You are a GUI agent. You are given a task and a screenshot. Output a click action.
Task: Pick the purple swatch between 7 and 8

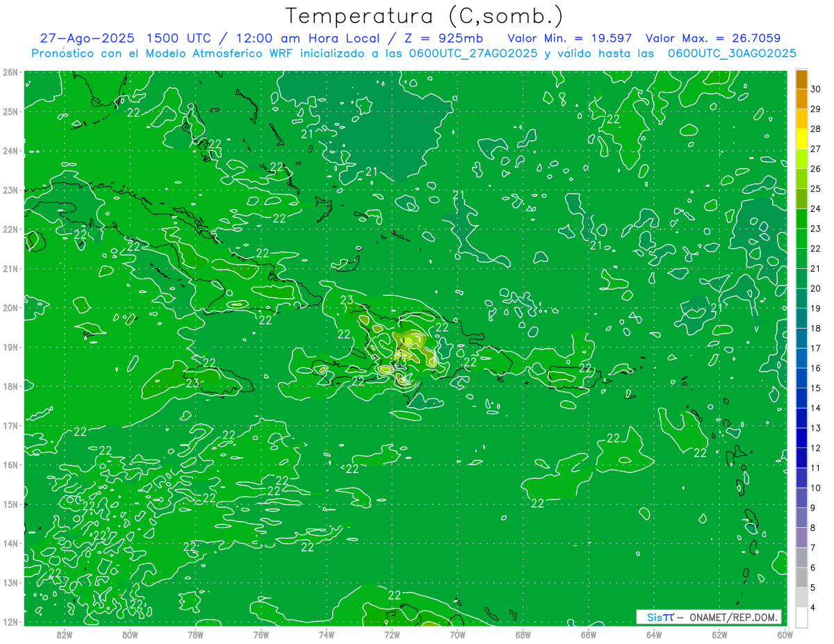coord(801,537)
